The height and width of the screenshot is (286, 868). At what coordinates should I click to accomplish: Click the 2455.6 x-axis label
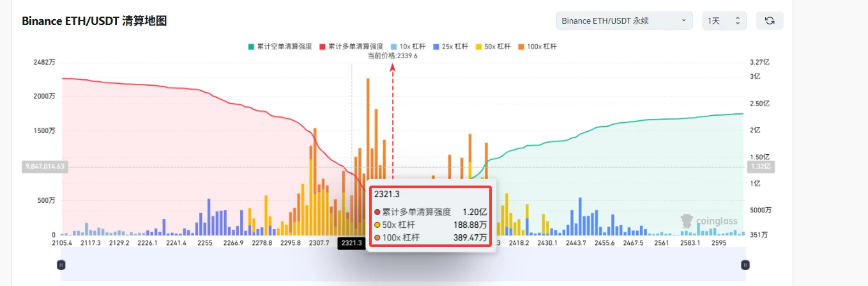pos(604,243)
